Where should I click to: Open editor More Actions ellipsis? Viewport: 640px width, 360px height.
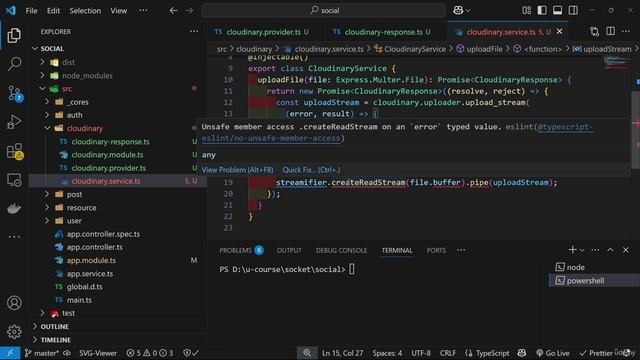click(626, 31)
